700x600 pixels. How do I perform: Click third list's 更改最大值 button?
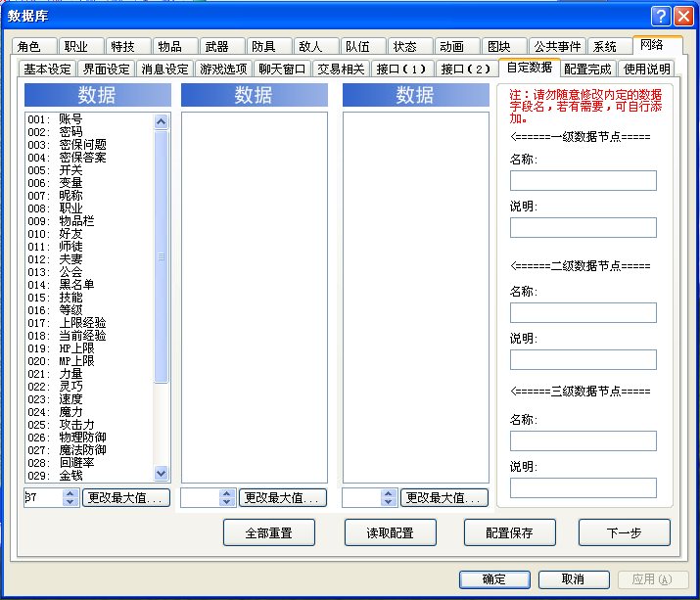coord(444,498)
